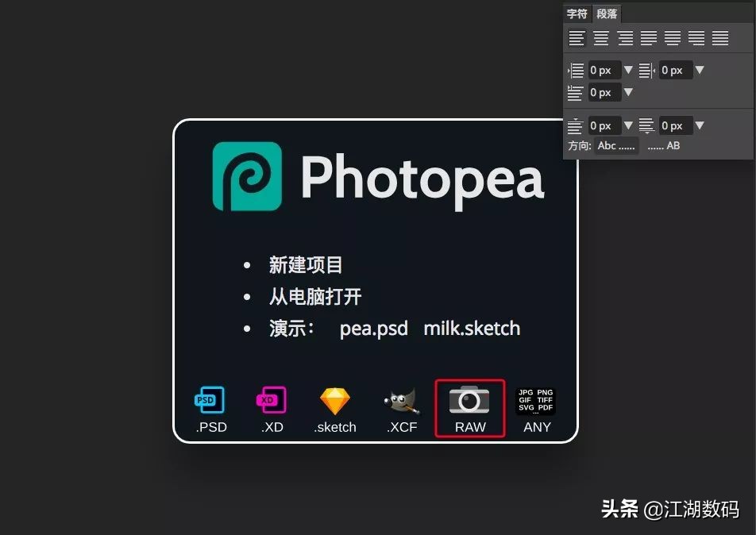Open the space before dropdown arrow
Viewport: 756px width, 535px height.
point(628,125)
